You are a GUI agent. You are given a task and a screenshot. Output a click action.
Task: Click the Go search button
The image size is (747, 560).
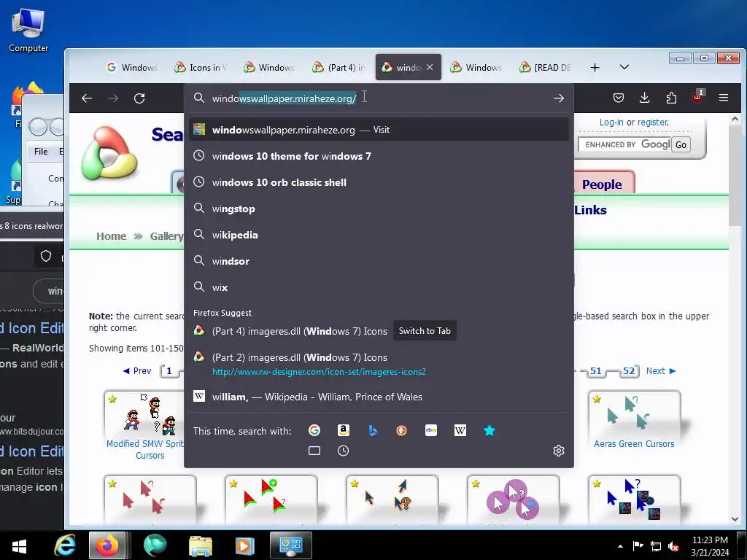(x=681, y=145)
